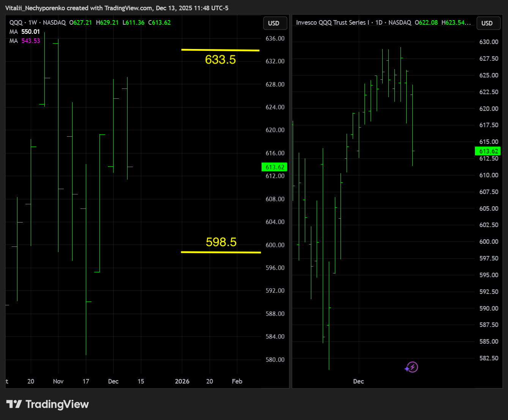
Task: Click the Nov time axis label
Action: 58,381
